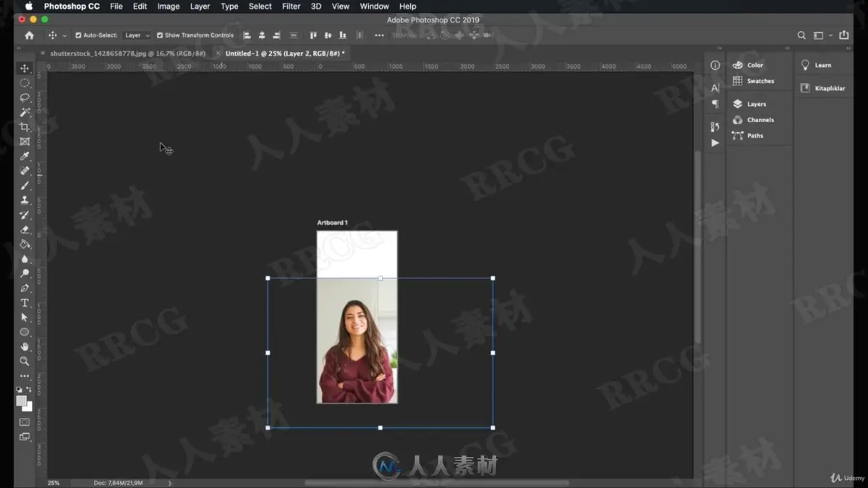Viewport: 868px width, 488px height.
Task: Select the Crop tool
Action: [x=25, y=127]
